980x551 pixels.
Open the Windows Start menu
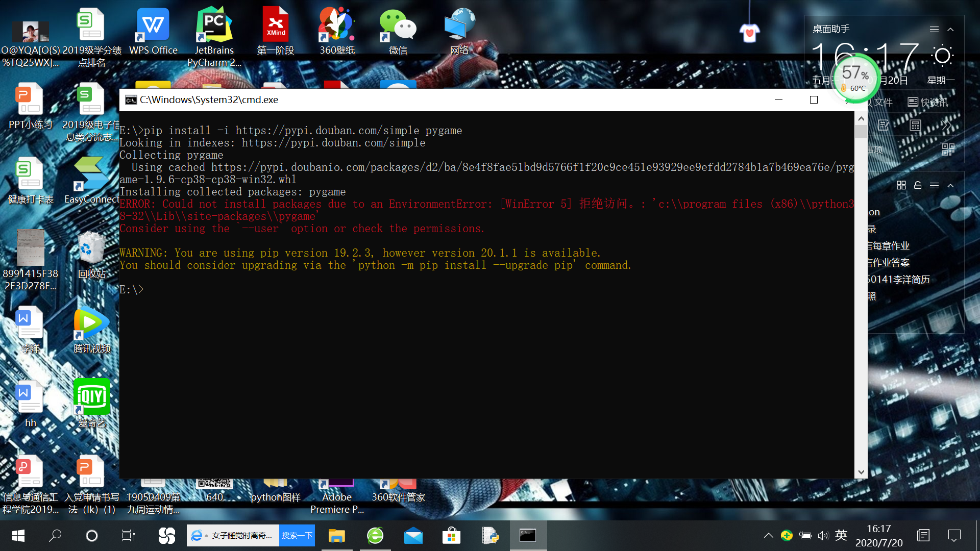[18, 536]
